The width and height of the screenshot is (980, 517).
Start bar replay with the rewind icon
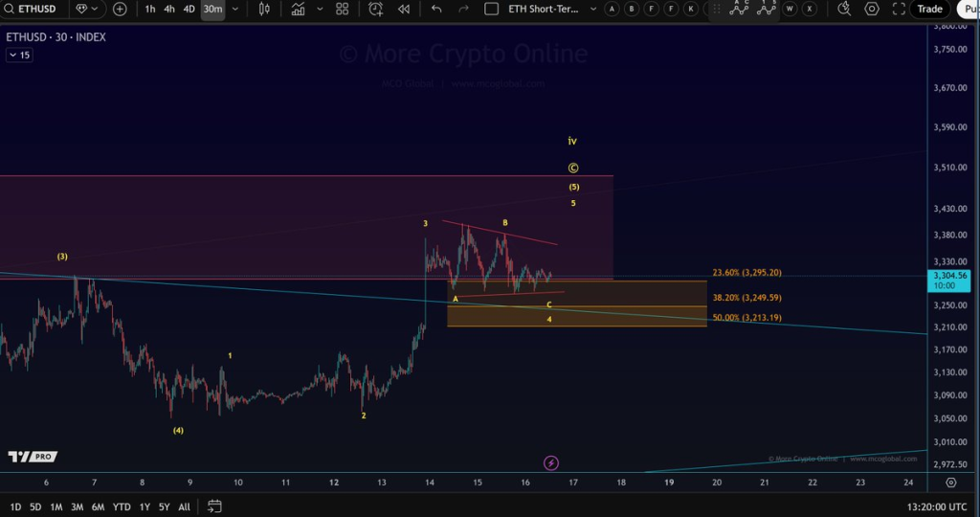[x=404, y=9]
